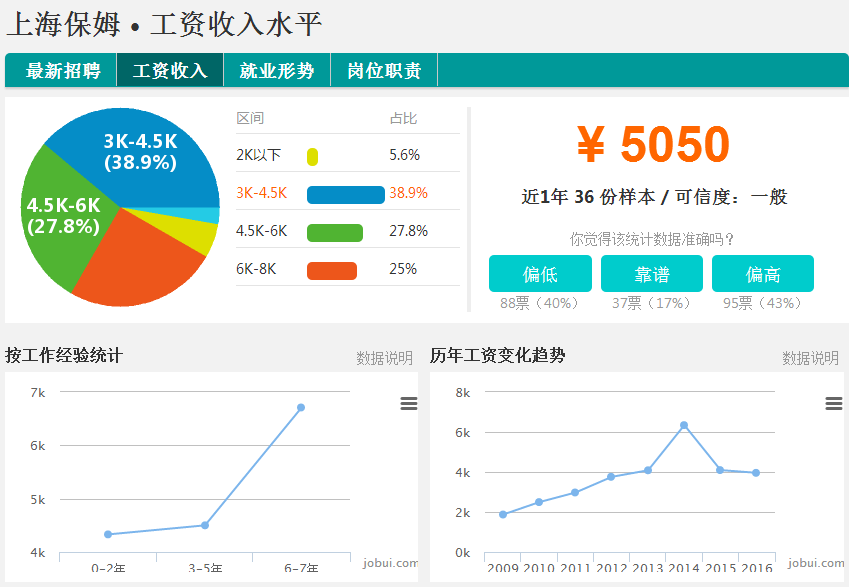Click the orange 6K-8K range bar
Viewport: 849px width, 587px height.
pos(331,270)
